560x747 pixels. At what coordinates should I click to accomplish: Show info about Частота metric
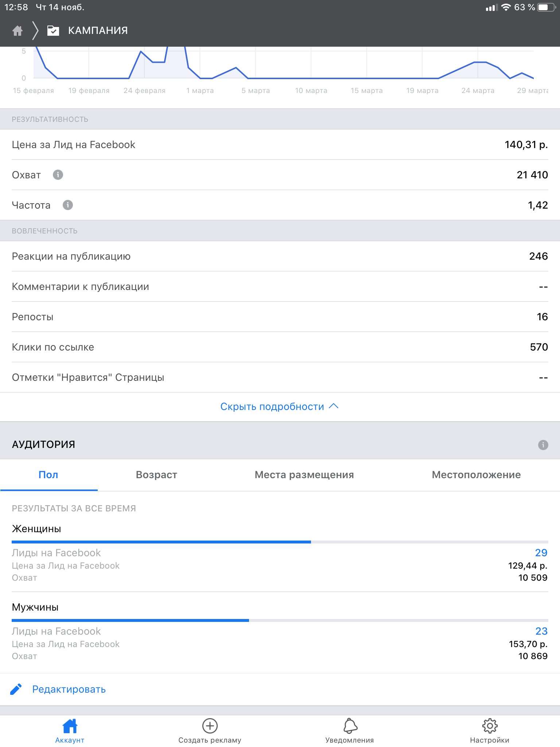[68, 205]
